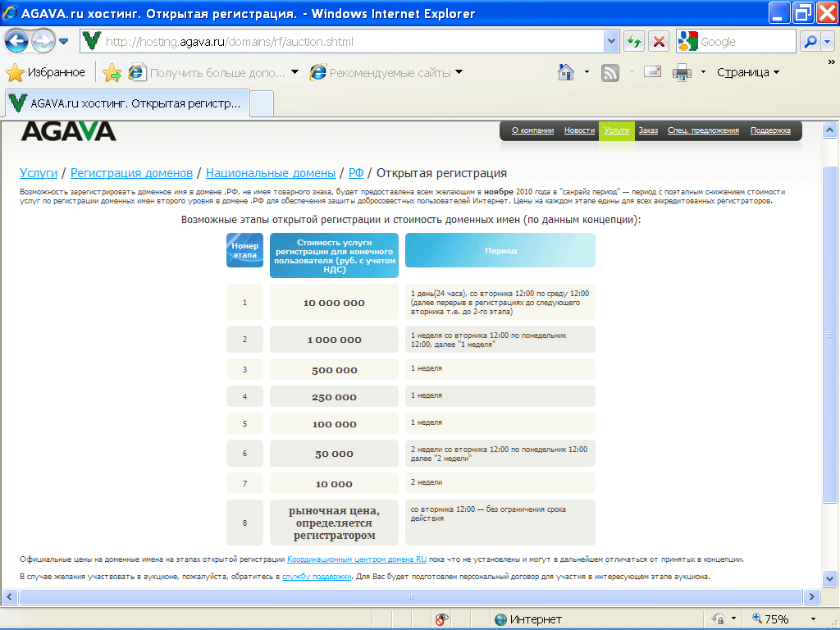Expand the address bar URL dropdown
Image resolution: width=840 pixels, height=630 pixels.
click(610, 41)
